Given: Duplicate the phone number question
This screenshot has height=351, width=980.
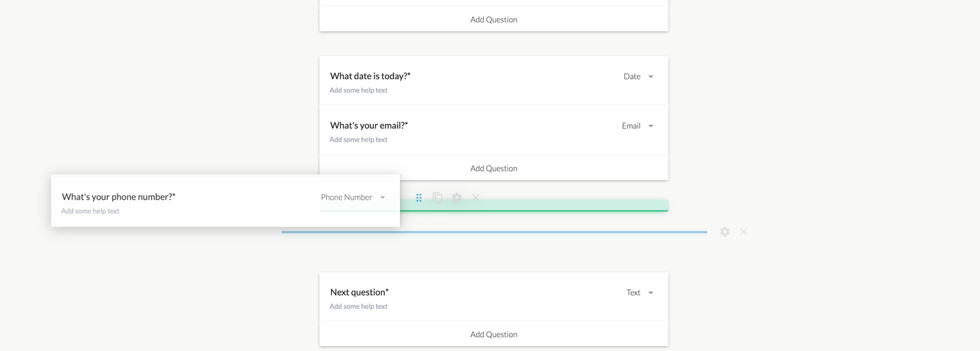Looking at the screenshot, I should point(437,198).
